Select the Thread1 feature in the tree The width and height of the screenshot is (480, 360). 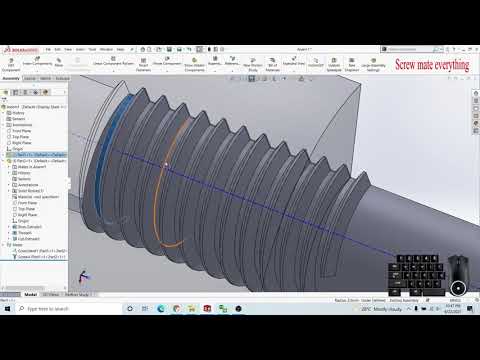(22, 233)
